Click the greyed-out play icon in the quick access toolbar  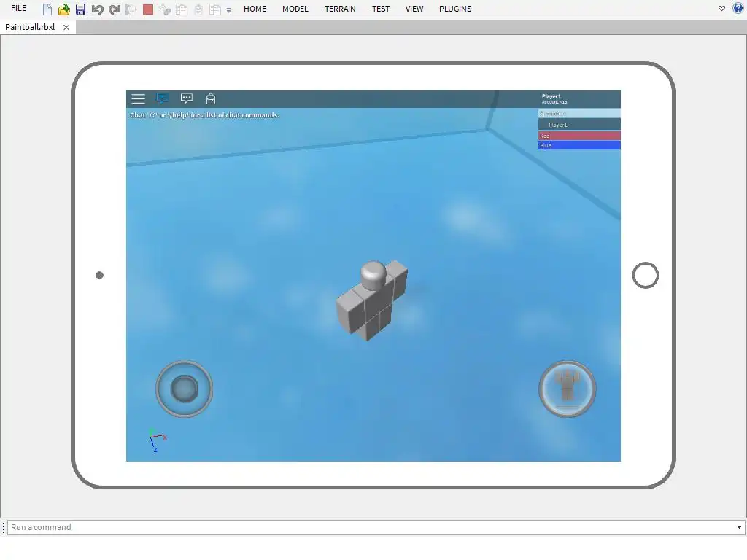pos(131,9)
